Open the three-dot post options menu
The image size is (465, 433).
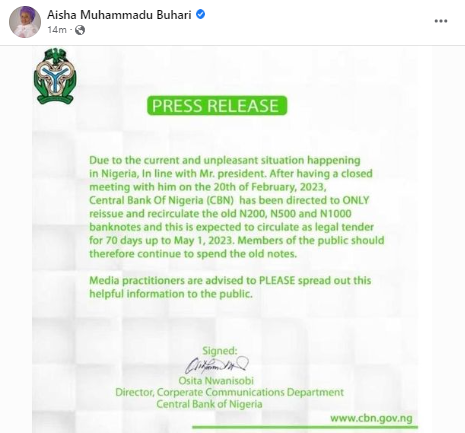(441, 21)
